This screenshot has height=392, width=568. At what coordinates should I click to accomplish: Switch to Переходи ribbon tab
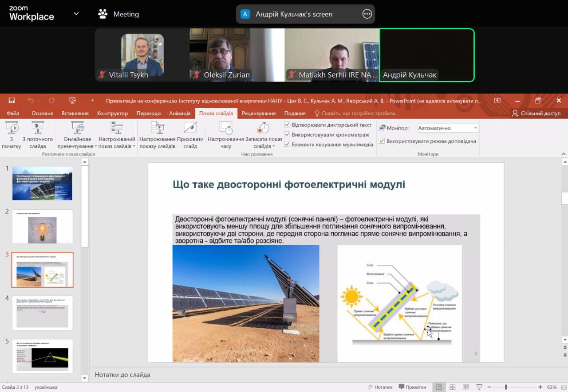click(x=149, y=114)
